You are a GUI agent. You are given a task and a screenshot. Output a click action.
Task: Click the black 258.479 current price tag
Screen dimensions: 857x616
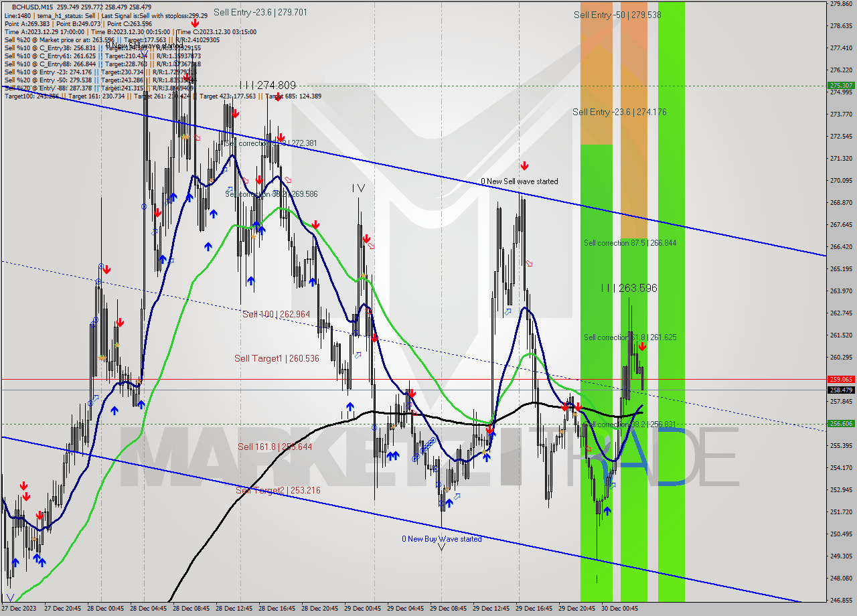point(841,390)
